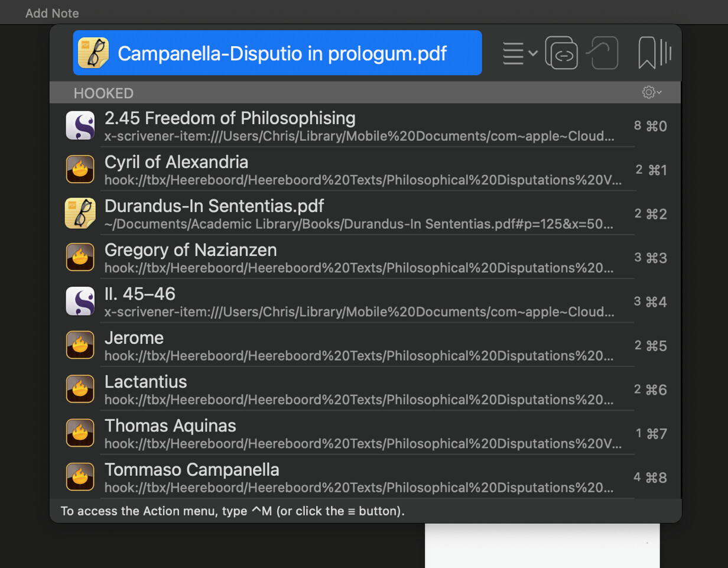Click the Durandus-In Sententias.pdf file path
Image resolution: width=728 pixels, height=568 pixels.
coord(359,225)
